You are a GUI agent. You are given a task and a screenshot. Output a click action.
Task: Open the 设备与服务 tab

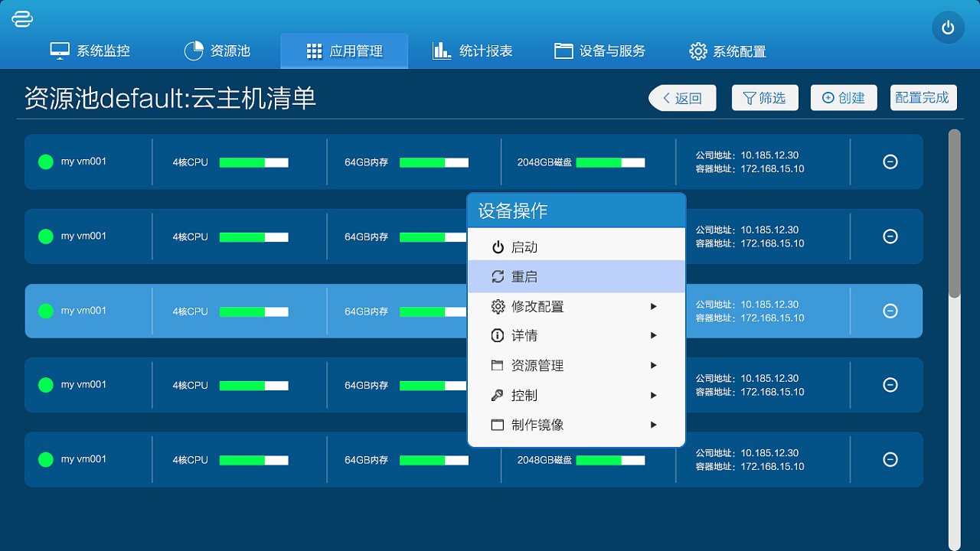click(600, 51)
